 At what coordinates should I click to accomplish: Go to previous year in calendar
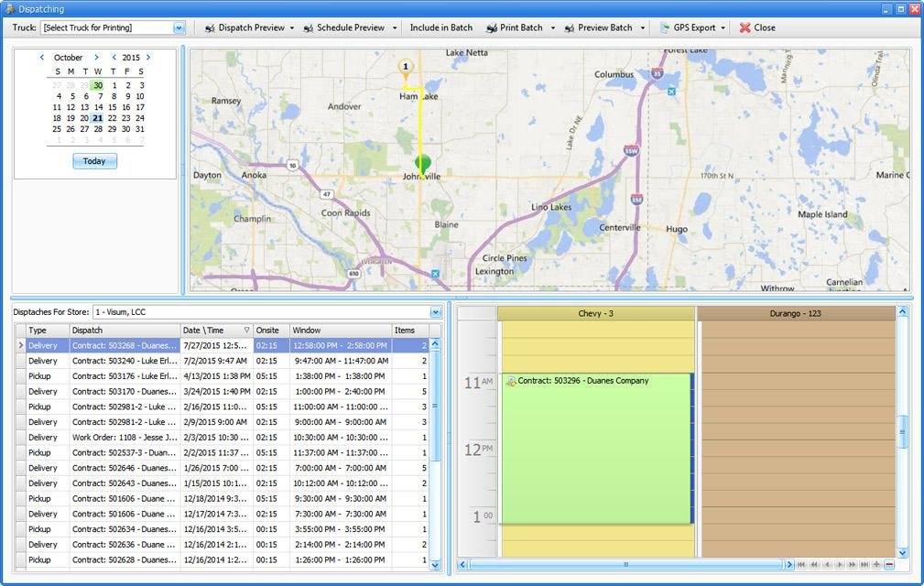pyautogui.click(x=114, y=58)
